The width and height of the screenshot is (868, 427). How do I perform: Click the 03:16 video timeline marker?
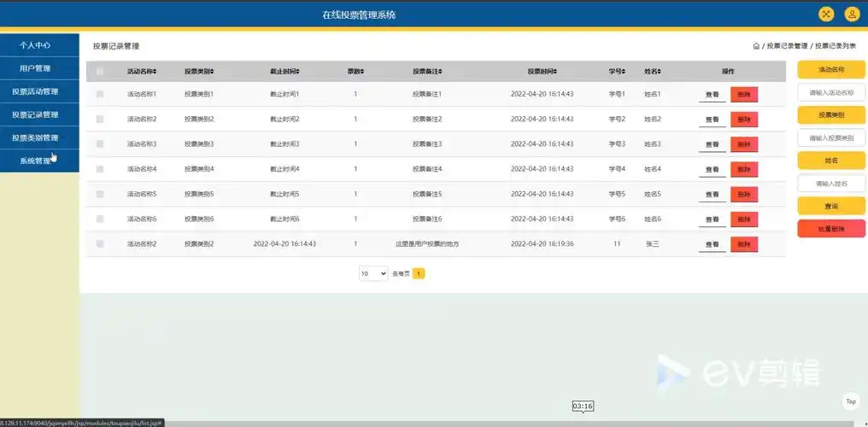point(583,407)
